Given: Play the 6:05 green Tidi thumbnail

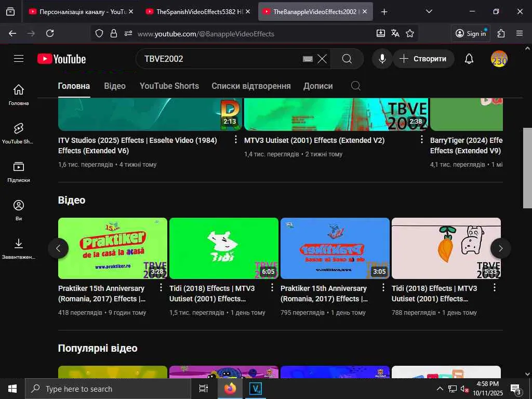Looking at the screenshot, I should [224, 248].
